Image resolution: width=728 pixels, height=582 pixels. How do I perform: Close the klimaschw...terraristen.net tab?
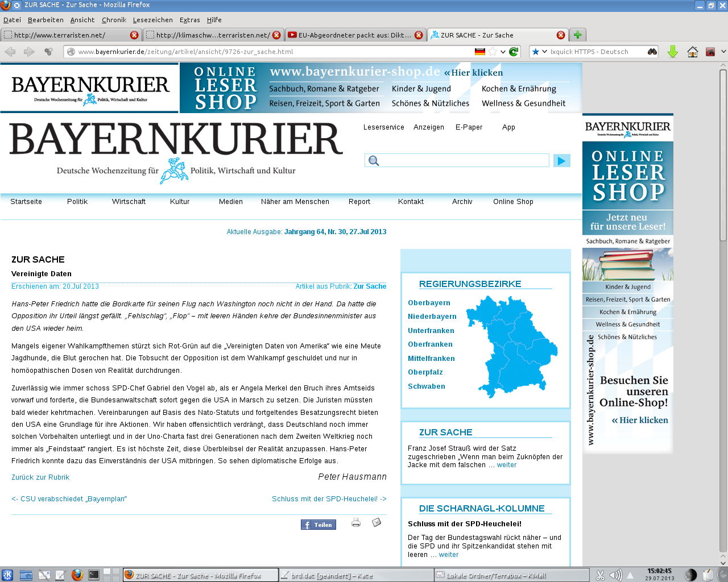[x=276, y=35]
